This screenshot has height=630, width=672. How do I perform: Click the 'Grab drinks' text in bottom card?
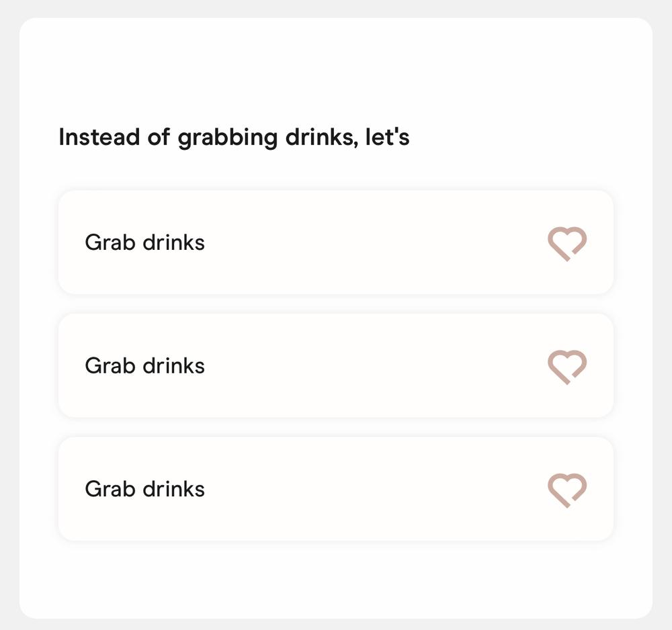click(x=145, y=489)
